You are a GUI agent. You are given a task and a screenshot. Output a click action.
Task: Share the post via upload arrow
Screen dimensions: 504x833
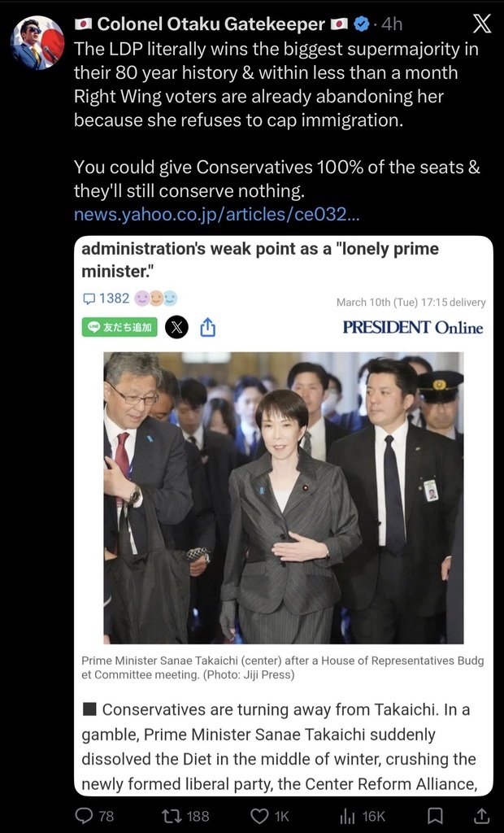481,815
